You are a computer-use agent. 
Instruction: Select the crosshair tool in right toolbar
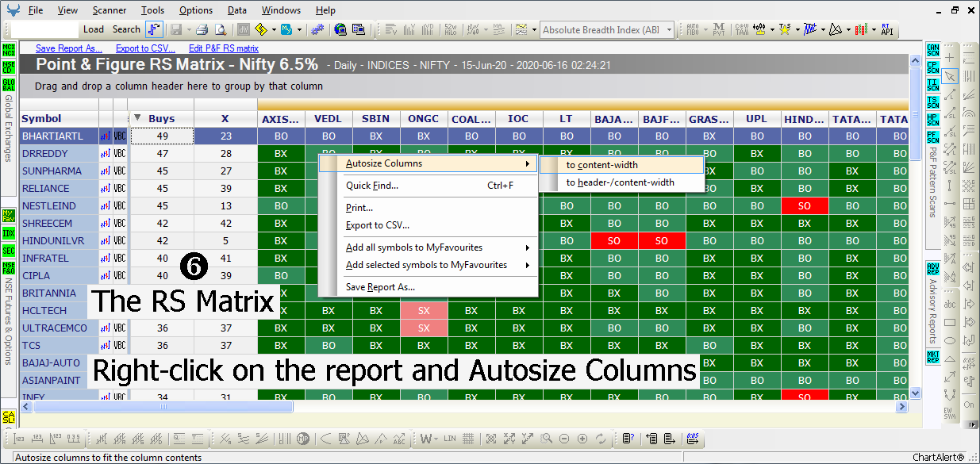click(951, 59)
